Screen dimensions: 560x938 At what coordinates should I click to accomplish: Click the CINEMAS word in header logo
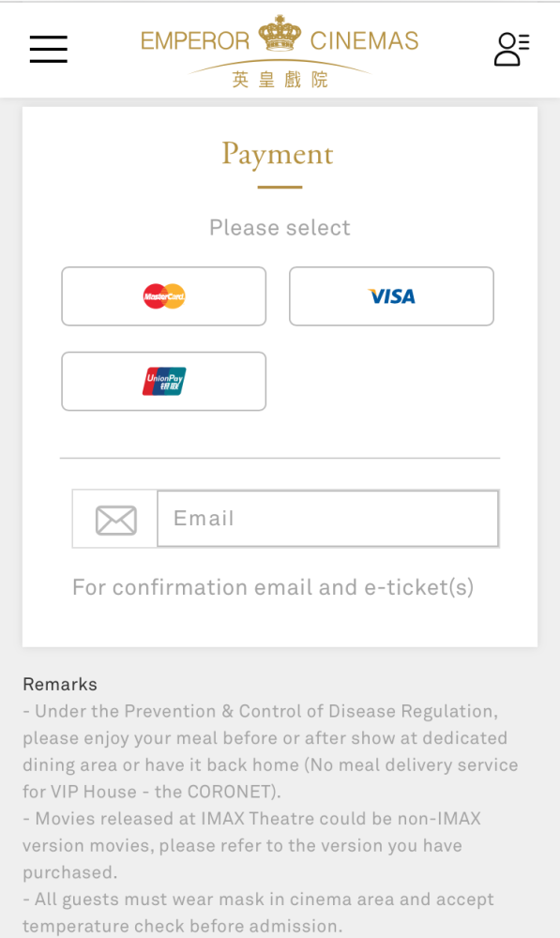pos(364,40)
